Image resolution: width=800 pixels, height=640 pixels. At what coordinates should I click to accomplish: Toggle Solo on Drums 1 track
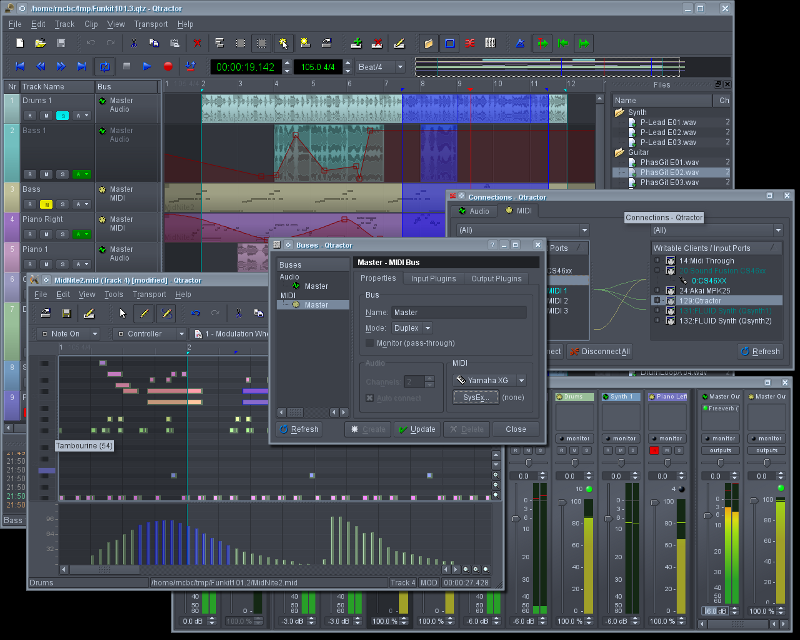click(61, 116)
